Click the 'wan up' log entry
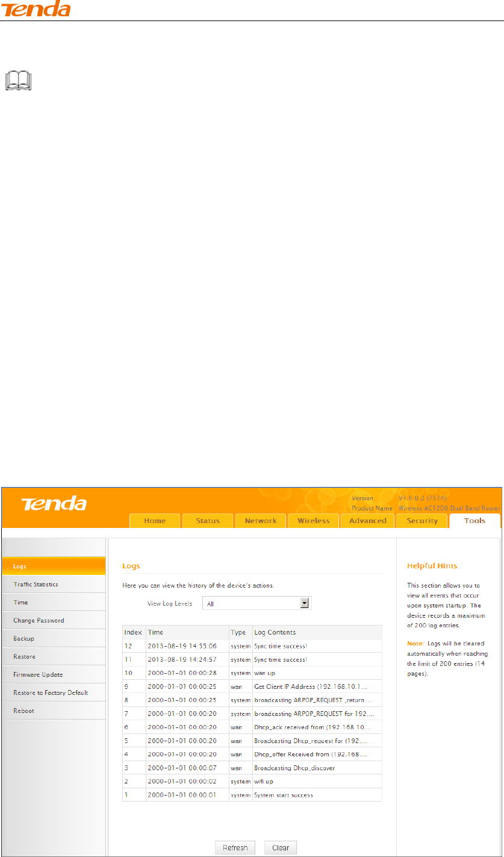 tap(252, 674)
